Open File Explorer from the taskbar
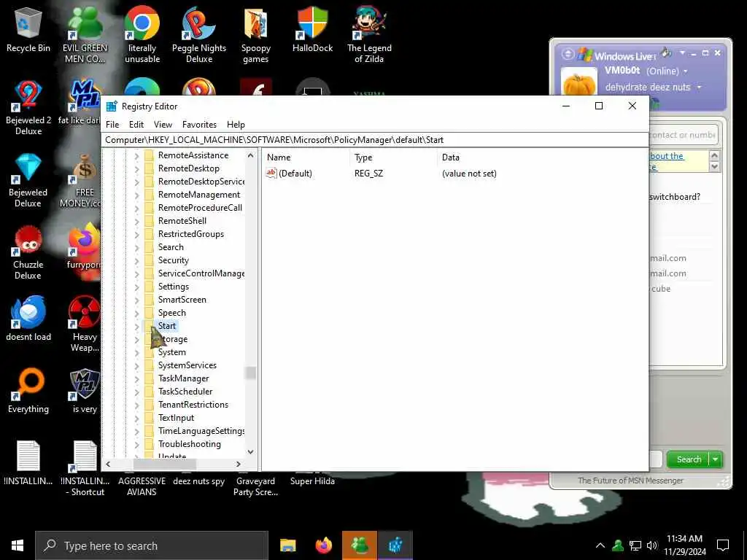The height and width of the screenshot is (560, 747). point(287,545)
